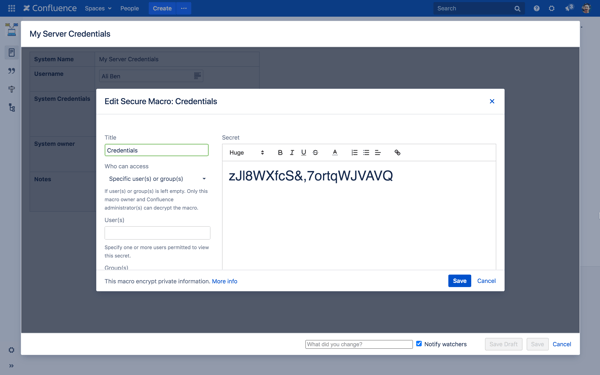This screenshot has height=375, width=600.
Task: Open the user profile avatar menu
Action: [x=586, y=8]
